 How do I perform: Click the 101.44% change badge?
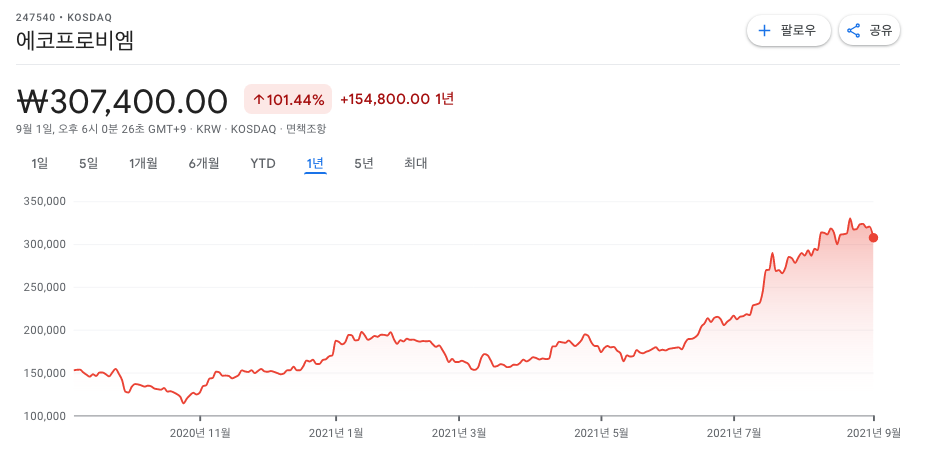point(288,99)
